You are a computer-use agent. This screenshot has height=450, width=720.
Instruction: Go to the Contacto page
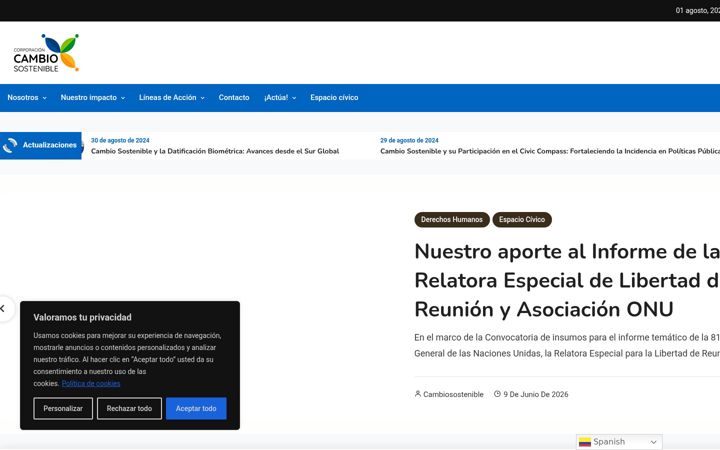click(234, 97)
